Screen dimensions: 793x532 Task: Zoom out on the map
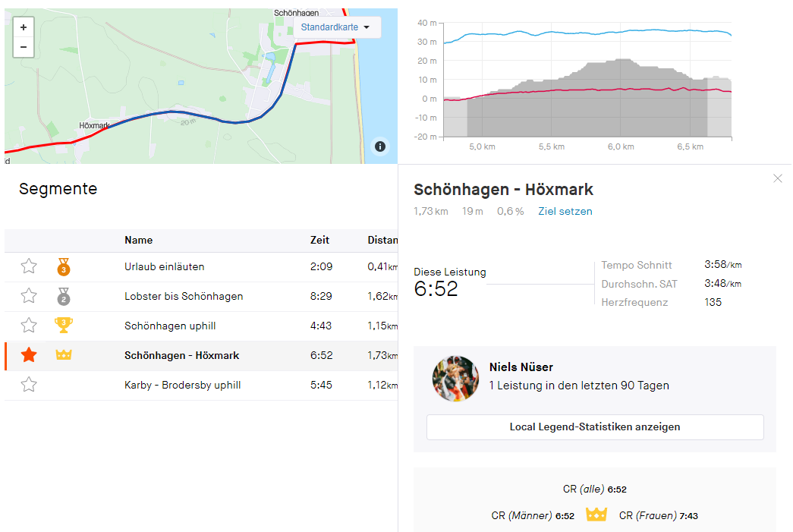click(x=24, y=47)
